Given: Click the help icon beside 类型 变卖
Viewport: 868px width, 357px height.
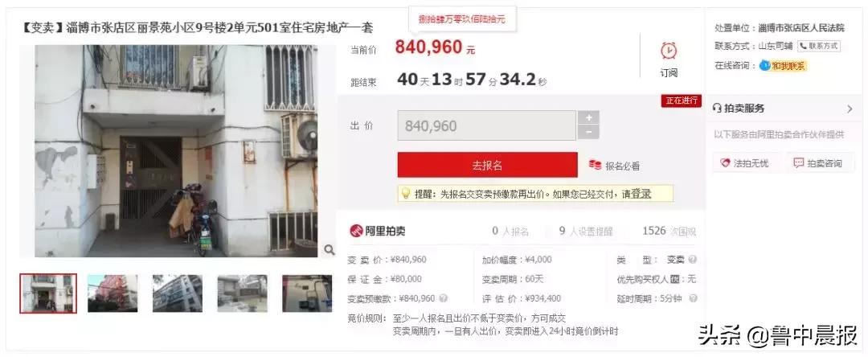Looking at the screenshot, I should pos(692,260).
